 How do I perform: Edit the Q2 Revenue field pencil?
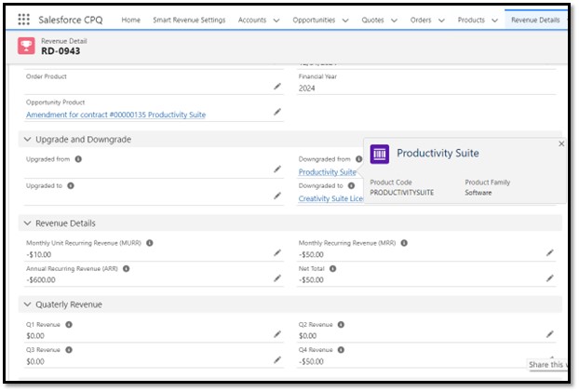click(549, 334)
